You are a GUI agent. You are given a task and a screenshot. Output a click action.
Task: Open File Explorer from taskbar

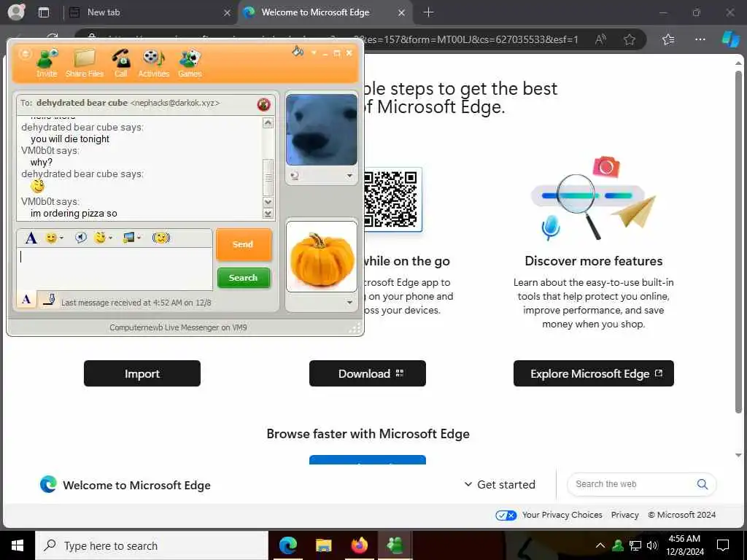[x=323, y=545]
